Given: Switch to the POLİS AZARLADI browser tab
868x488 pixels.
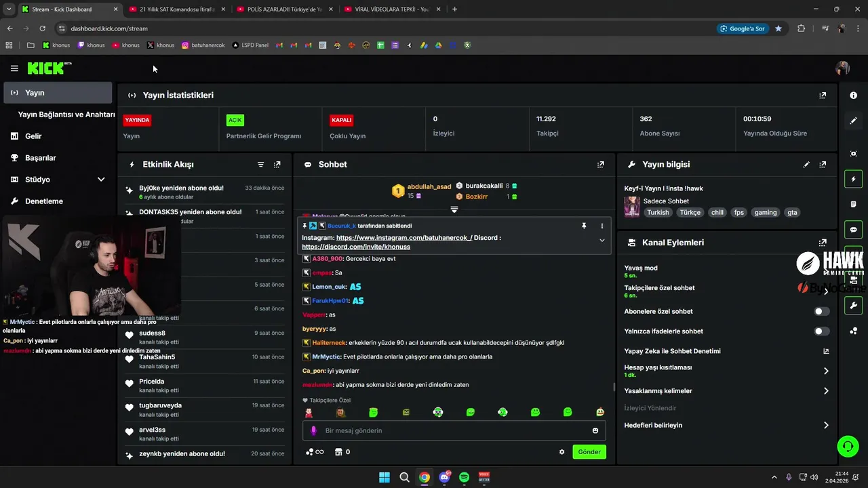Looking at the screenshot, I should click(285, 9).
